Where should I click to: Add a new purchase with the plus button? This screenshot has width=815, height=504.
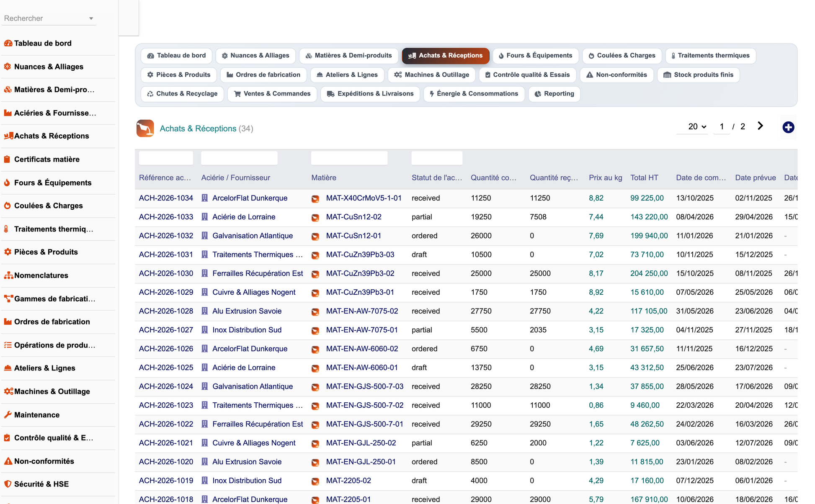pos(788,127)
